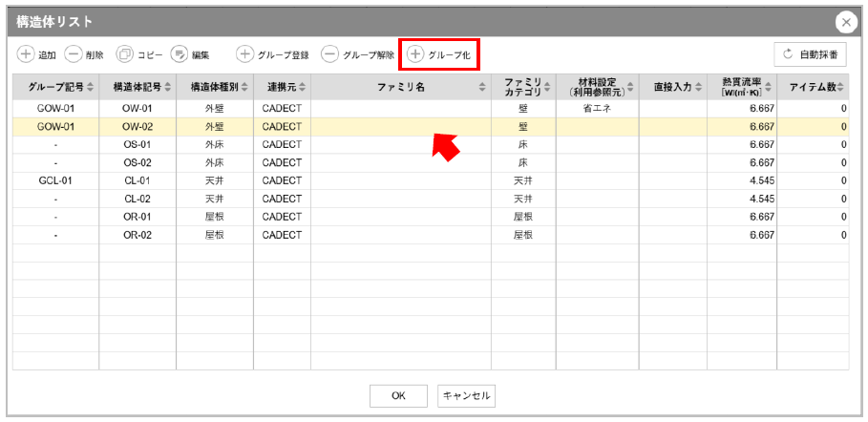Close the 構造体リスト dialog

coord(846,22)
